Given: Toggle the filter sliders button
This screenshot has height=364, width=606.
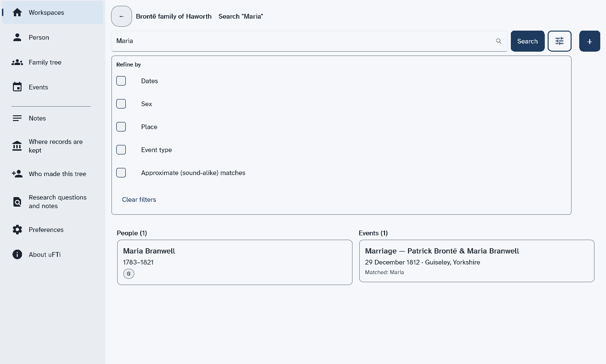Looking at the screenshot, I should [x=560, y=41].
